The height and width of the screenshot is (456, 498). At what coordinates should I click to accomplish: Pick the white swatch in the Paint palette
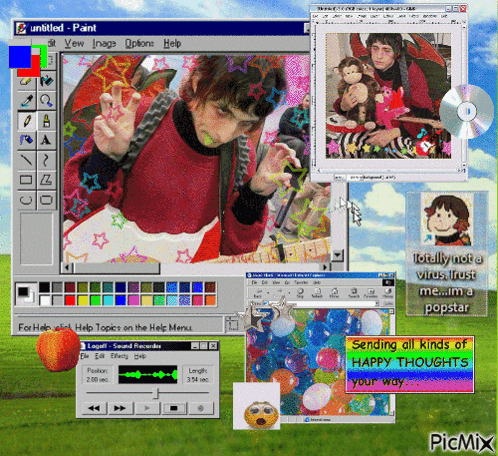click(x=44, y=300)
